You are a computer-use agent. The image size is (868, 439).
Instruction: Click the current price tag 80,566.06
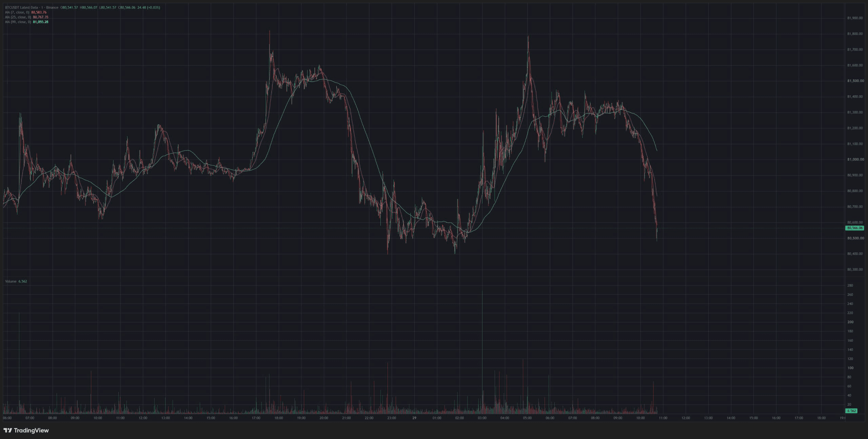point(854,228)
